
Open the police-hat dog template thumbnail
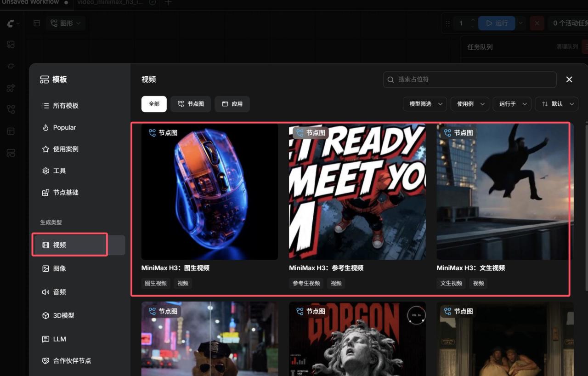tap(209, 339)
